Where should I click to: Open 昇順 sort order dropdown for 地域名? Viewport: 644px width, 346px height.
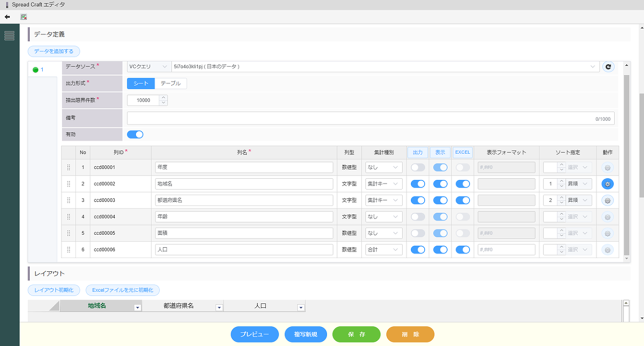pyautogui.click(x=579, y=184)
